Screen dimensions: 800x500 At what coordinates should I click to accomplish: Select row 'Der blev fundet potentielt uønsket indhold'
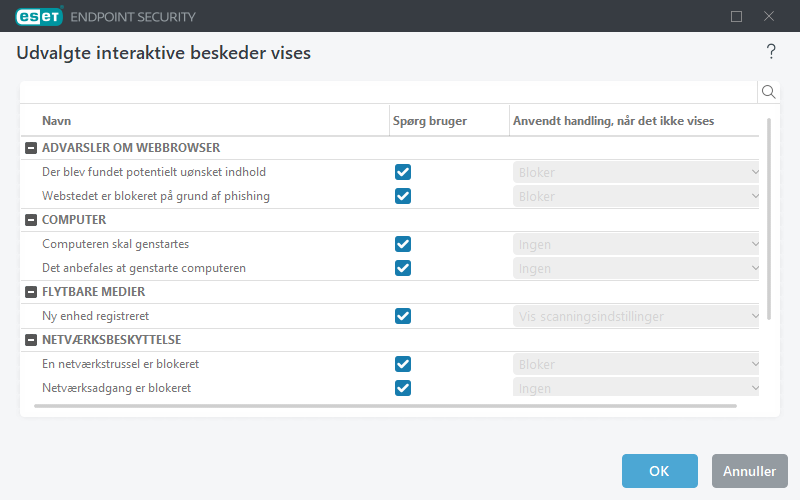click(390, 172)
